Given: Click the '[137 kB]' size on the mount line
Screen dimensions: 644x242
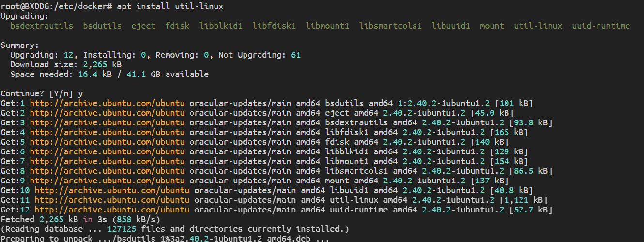Looking at the screenshot, I should point(490,181).
